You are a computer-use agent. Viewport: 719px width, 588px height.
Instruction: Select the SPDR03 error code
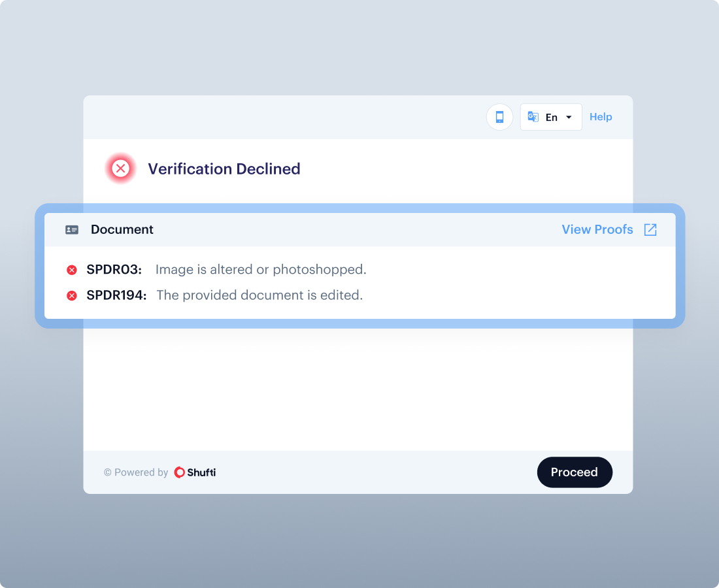[114, 269]
